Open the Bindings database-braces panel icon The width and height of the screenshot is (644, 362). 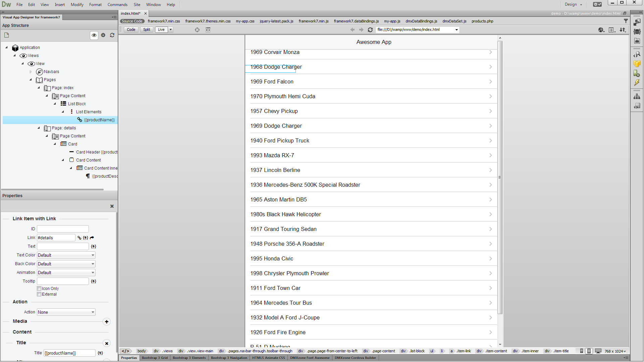coord(637,32)
